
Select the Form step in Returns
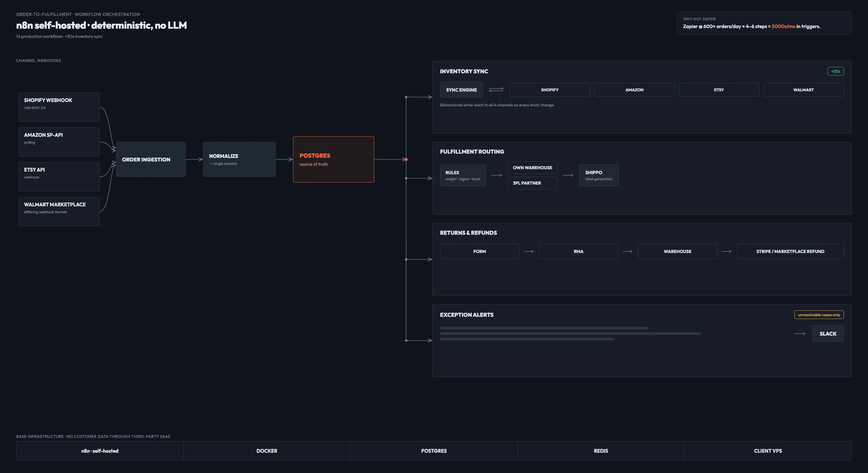[x=480, y=252]
